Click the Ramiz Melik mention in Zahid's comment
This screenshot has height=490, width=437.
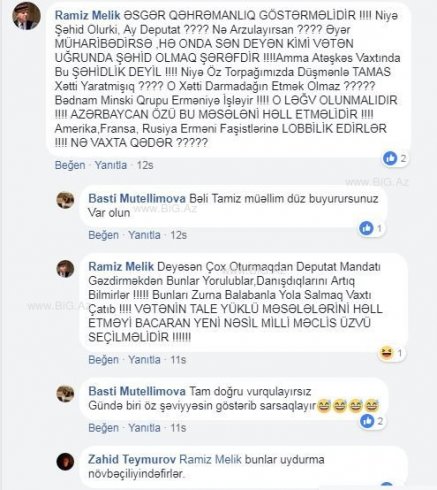coord(210,459)
